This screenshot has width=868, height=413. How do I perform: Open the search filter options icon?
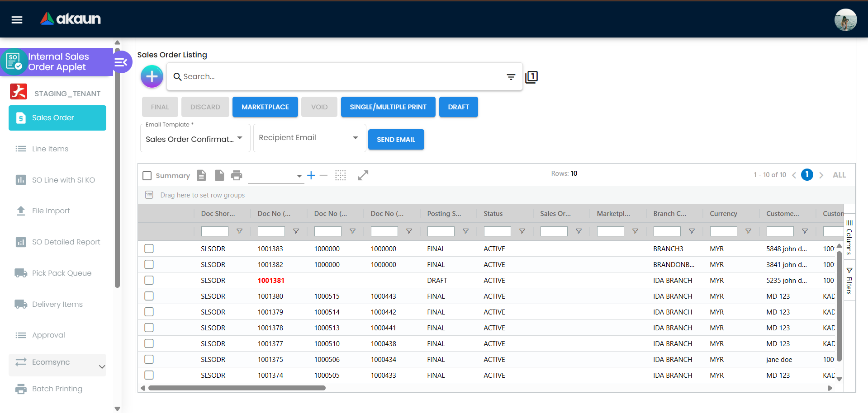(511, 77)
